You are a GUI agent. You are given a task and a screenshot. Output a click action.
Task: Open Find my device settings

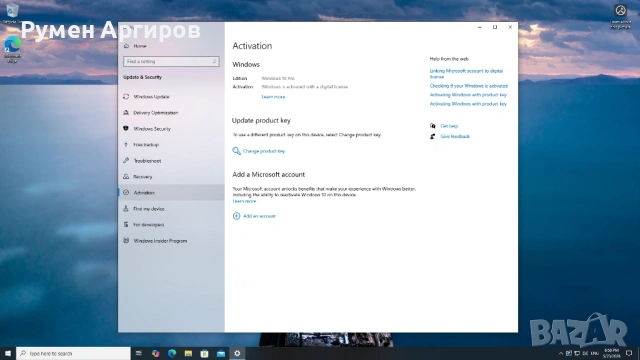tap(171, 209)
